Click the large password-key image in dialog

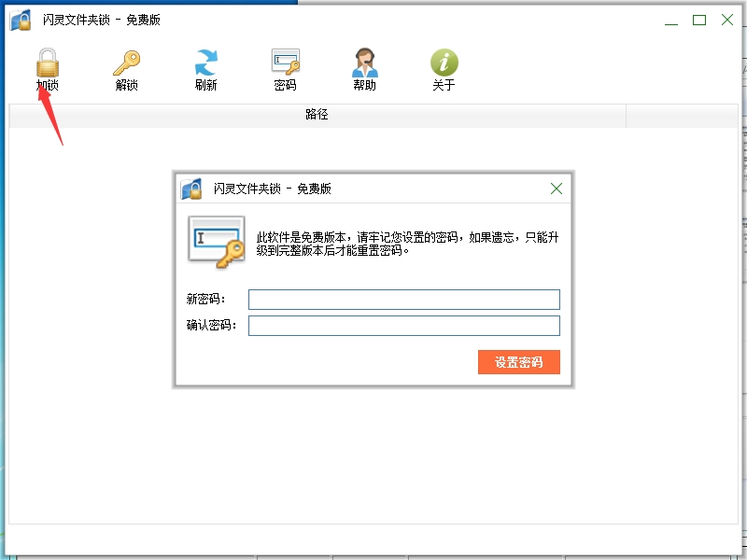218,242
